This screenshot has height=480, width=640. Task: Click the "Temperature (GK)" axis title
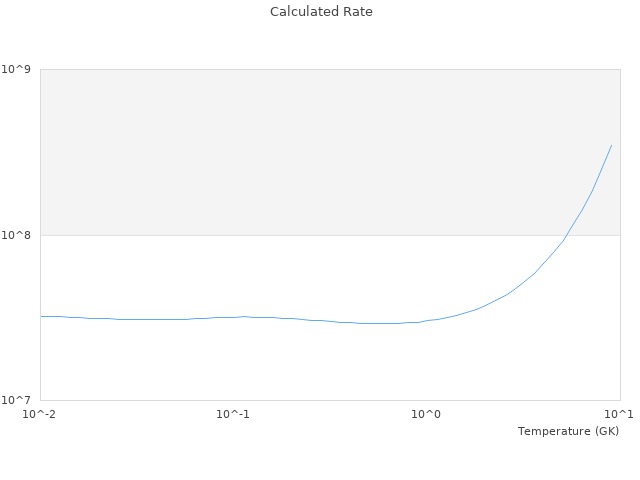[x=568, y=431]
